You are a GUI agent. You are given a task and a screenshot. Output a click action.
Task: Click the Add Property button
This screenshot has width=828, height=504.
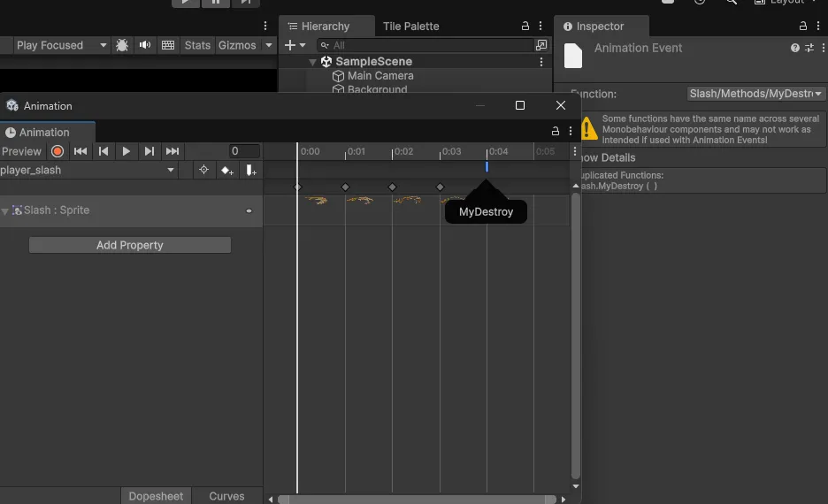(x=130, y=245)
